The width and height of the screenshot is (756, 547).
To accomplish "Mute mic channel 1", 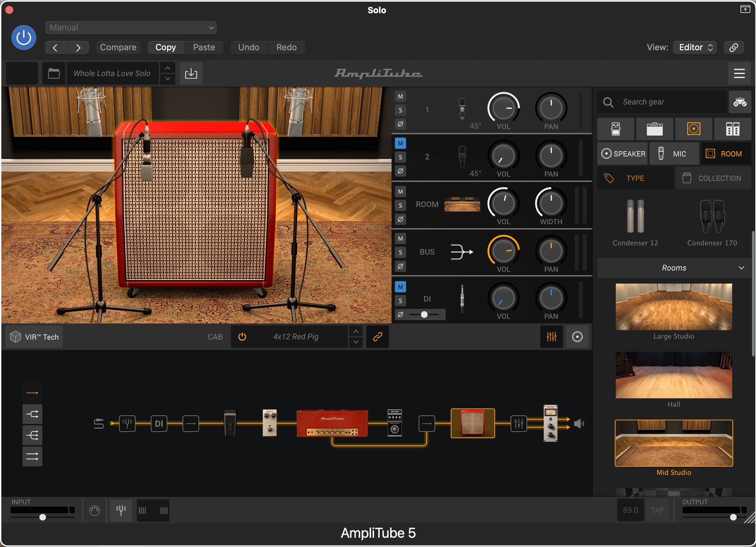I will 400,97.
